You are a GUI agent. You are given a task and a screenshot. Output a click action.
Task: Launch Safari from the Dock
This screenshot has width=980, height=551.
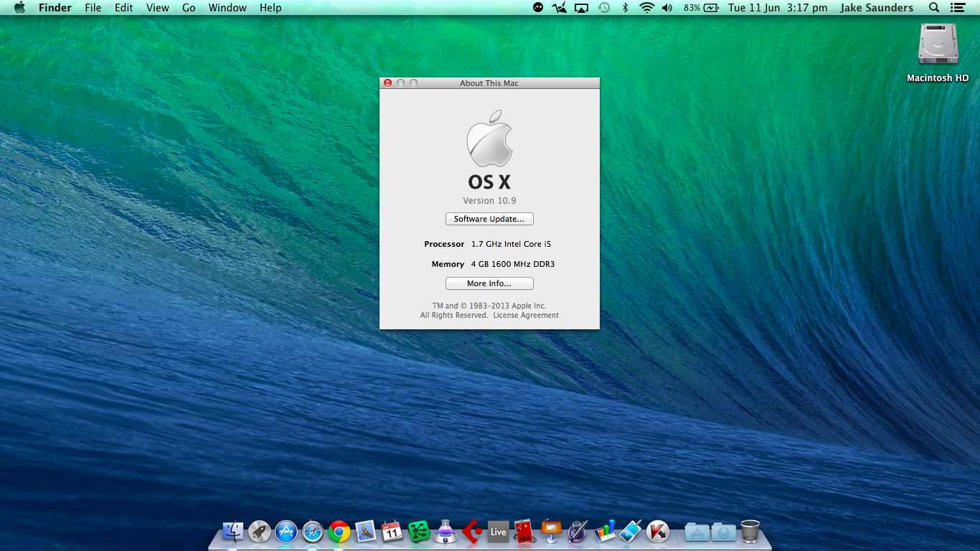click(x=313, y=532)
